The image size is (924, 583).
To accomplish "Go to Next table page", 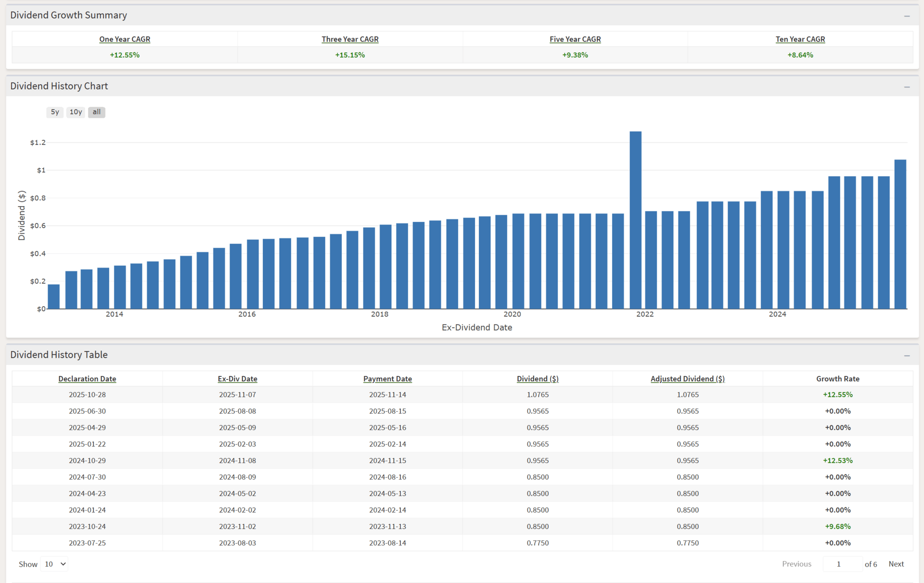I will click(x=896, y=564).
